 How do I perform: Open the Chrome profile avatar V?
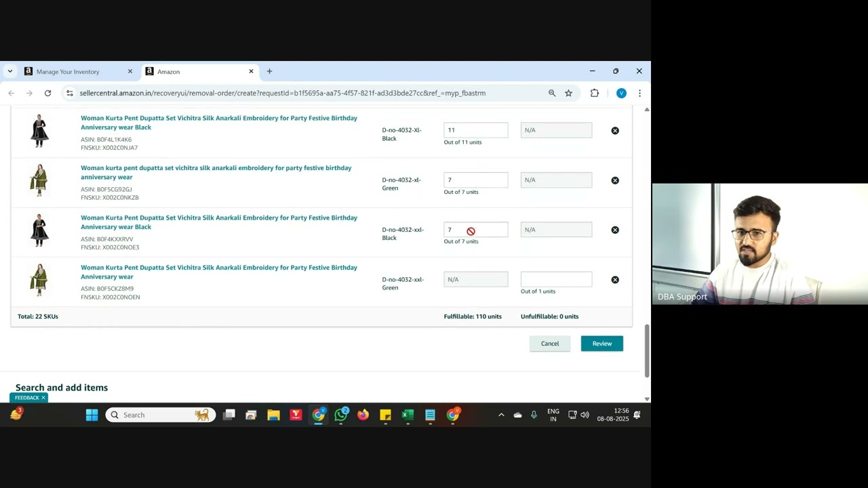[621, 93]
